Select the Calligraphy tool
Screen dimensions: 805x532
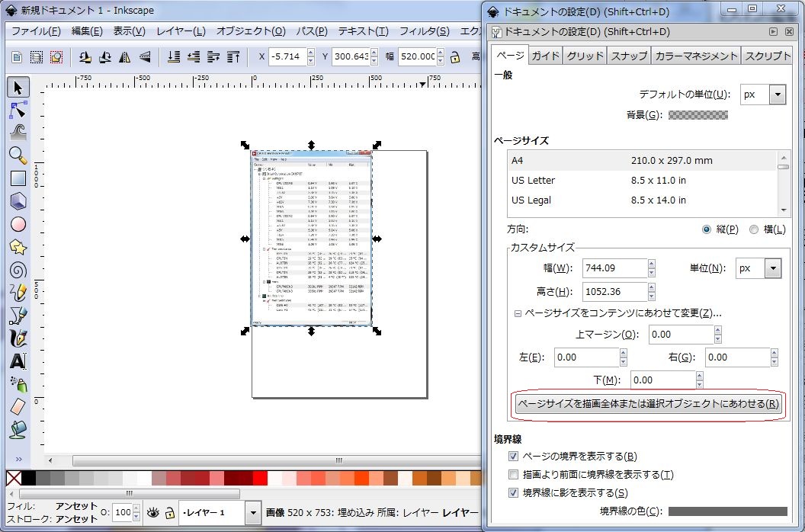click(18, 338)
